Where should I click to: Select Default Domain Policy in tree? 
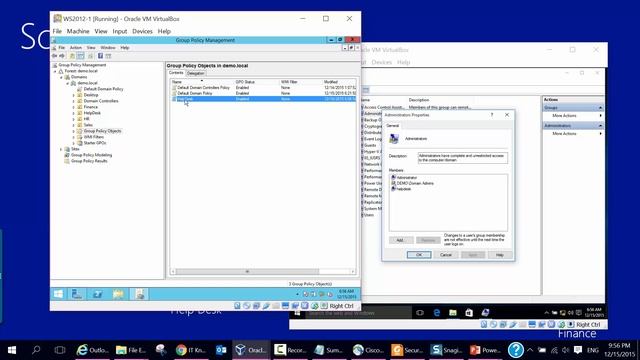click(103, 89)
